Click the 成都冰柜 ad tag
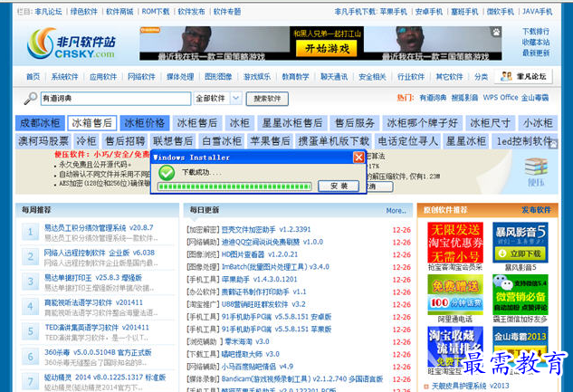The image size is (573, 392). [40, 123]
